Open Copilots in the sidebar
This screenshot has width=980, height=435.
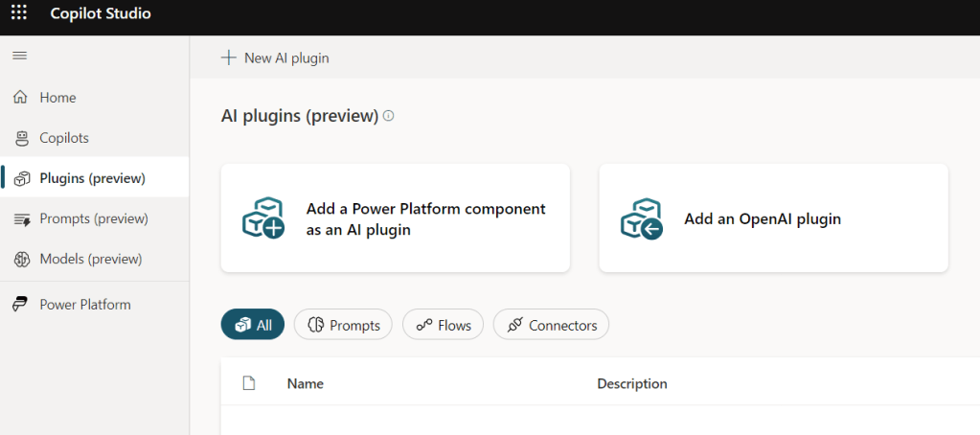63,138
